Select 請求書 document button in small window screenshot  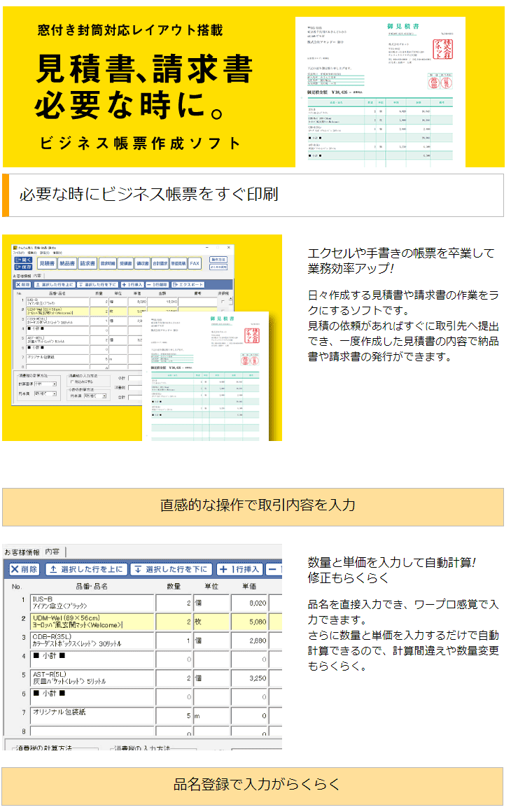click(x=87, y=264)
